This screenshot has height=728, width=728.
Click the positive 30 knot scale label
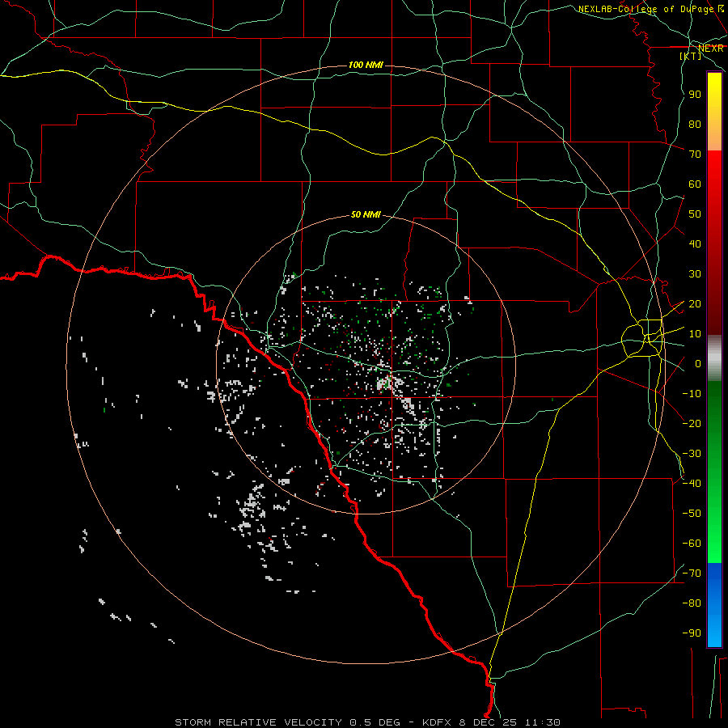695,274
